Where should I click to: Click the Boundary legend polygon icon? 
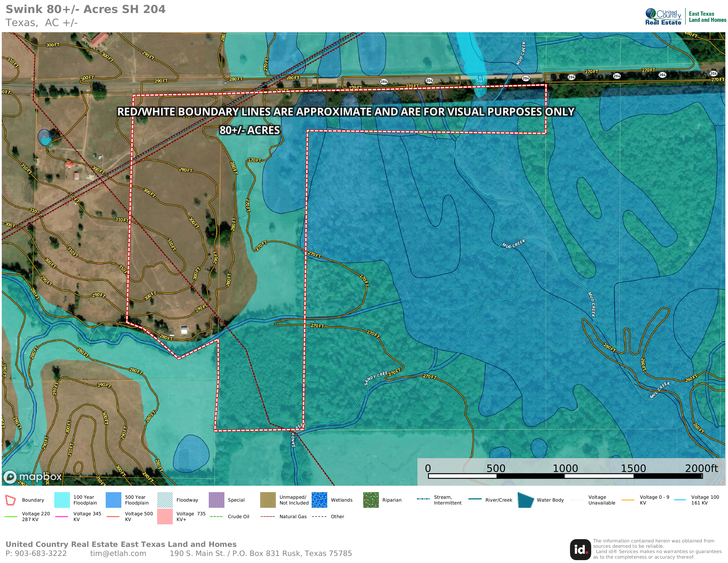[10, 500]
